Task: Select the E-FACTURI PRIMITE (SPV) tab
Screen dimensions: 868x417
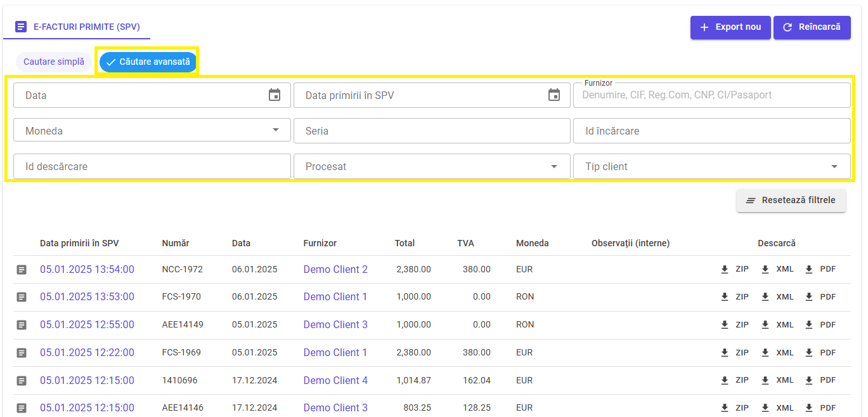Action: [x=77, y=27]
